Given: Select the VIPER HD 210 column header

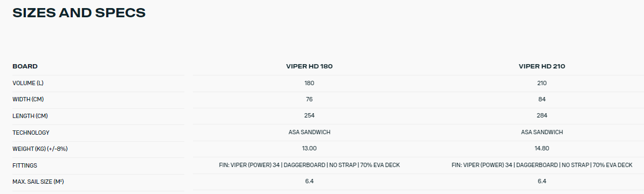Looking at the screenshot, I should 542,66.
